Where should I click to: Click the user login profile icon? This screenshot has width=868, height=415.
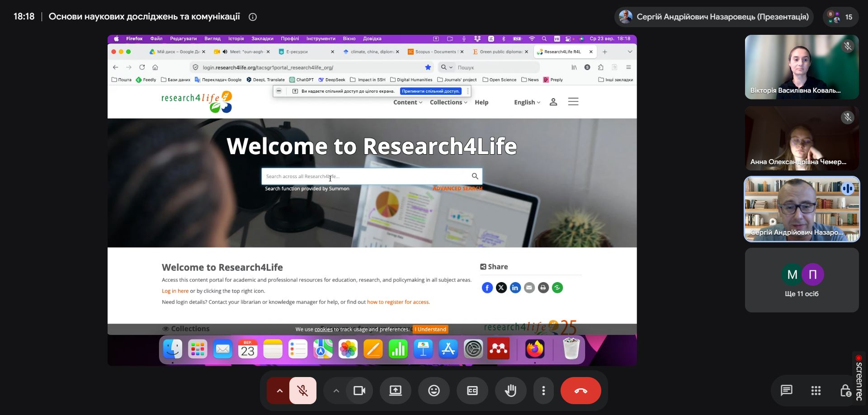553,102
